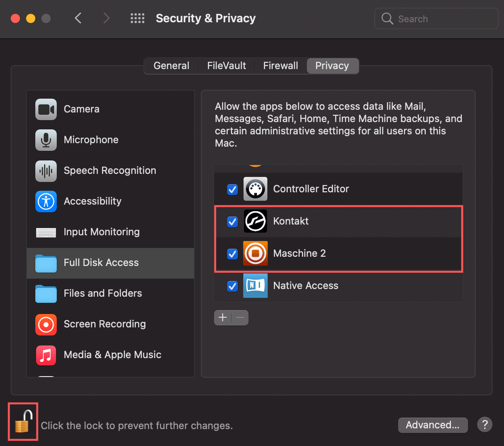This screenshot has width=504, height=446.
Task: Remove selected app with the minus button
Action: (240, 317)
